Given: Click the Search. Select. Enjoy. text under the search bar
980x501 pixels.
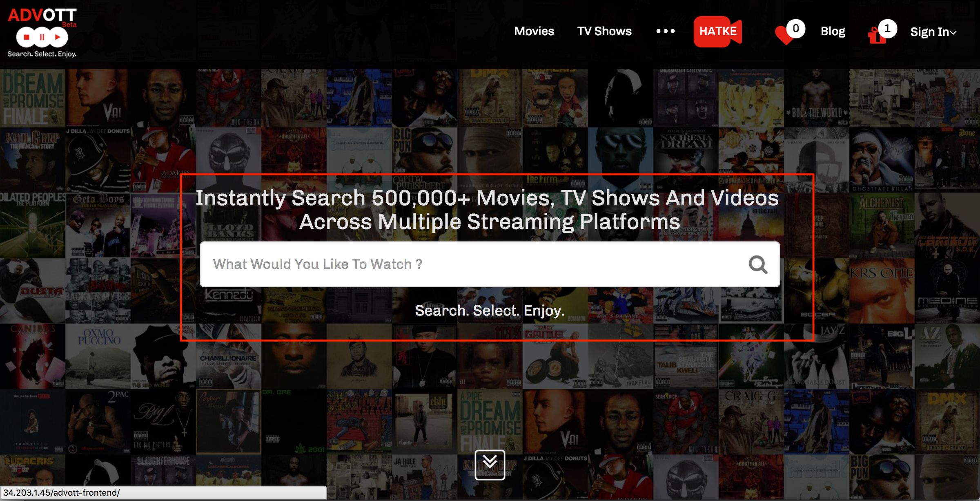Looking at the screenshot, I should 490,311.
